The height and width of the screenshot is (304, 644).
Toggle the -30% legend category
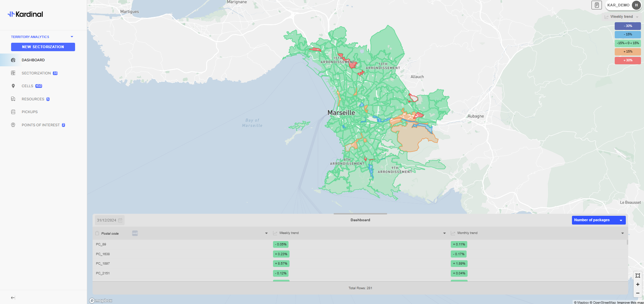coord(627,26)
